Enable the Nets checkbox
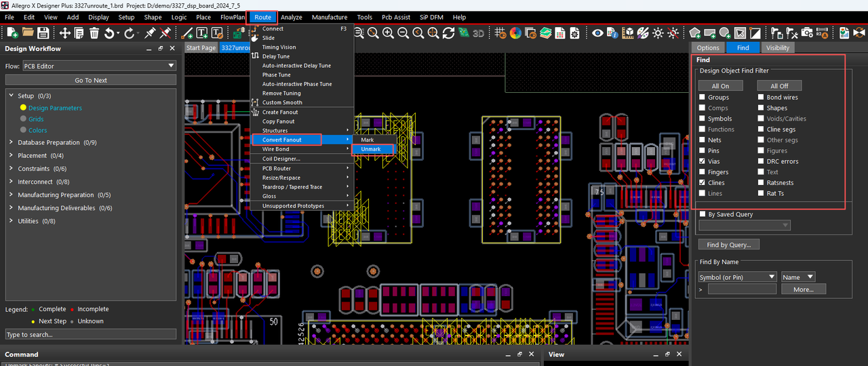 703,140
